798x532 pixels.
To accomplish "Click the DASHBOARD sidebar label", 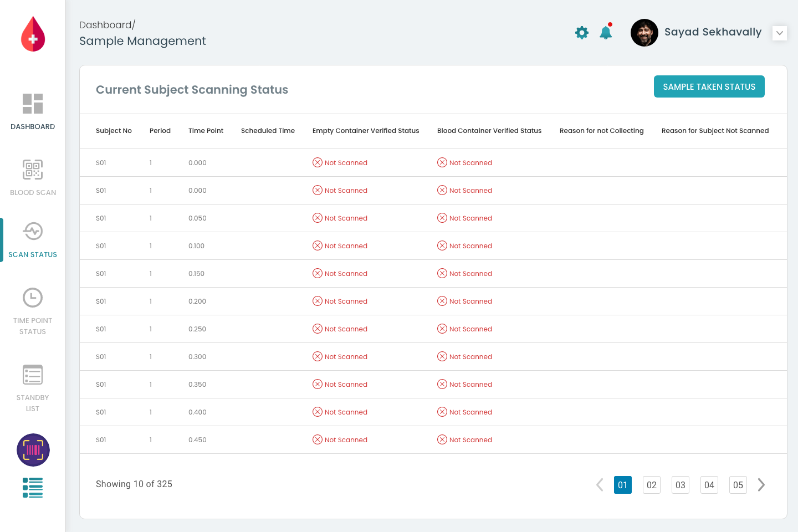I will 33,126.
